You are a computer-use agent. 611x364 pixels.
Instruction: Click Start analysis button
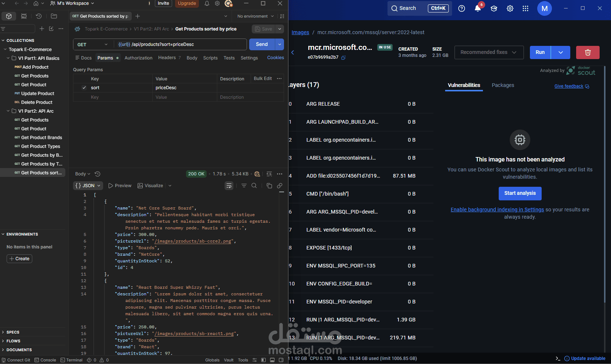(x=520, y=193)
